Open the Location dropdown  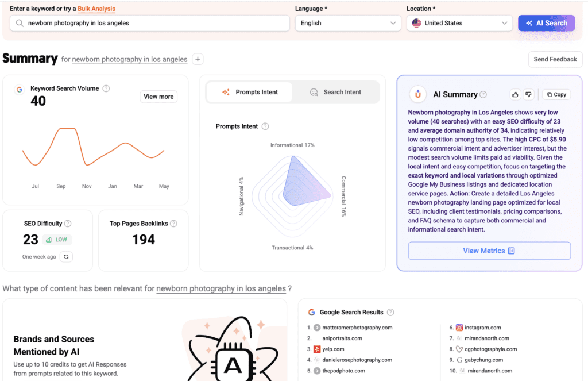pos(459,23)
